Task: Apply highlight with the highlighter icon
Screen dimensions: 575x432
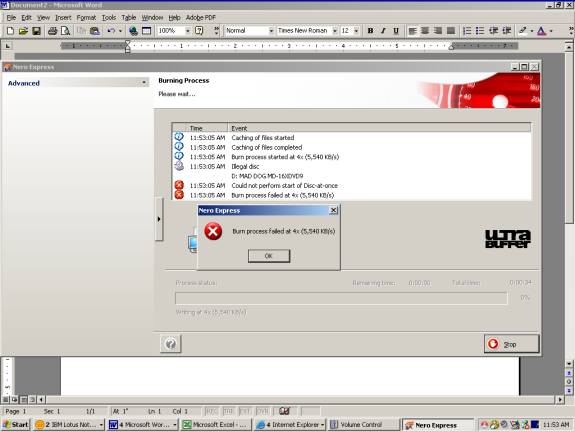Action: coord(523,31)
